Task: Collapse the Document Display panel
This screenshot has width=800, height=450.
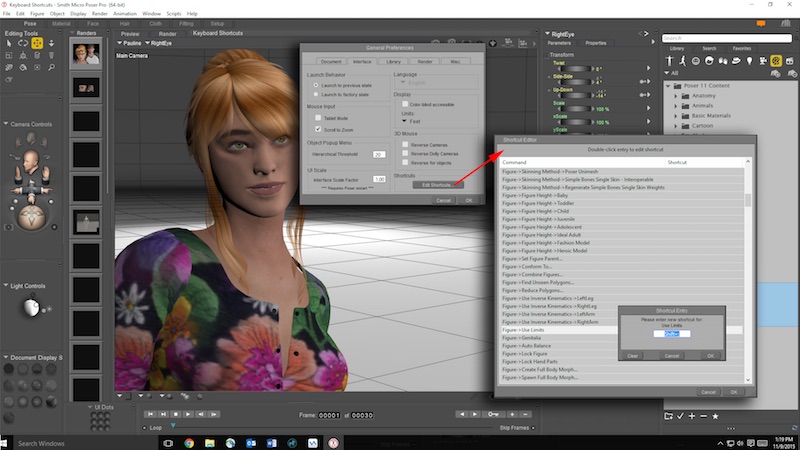Action: click(6, 357)
